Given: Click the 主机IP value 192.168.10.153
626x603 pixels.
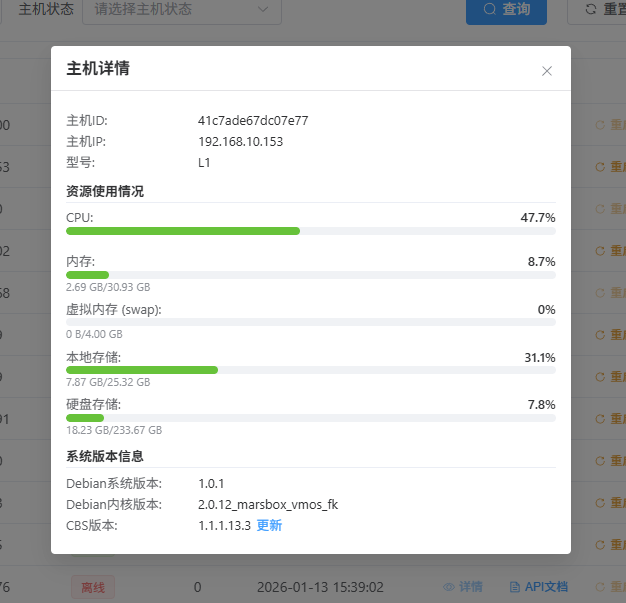Looking at the screenshot, I should [240, 142].
